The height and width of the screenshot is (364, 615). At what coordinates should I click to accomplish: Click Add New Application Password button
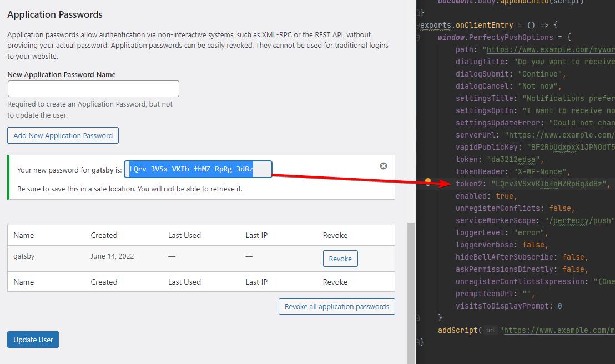point(63,135)
